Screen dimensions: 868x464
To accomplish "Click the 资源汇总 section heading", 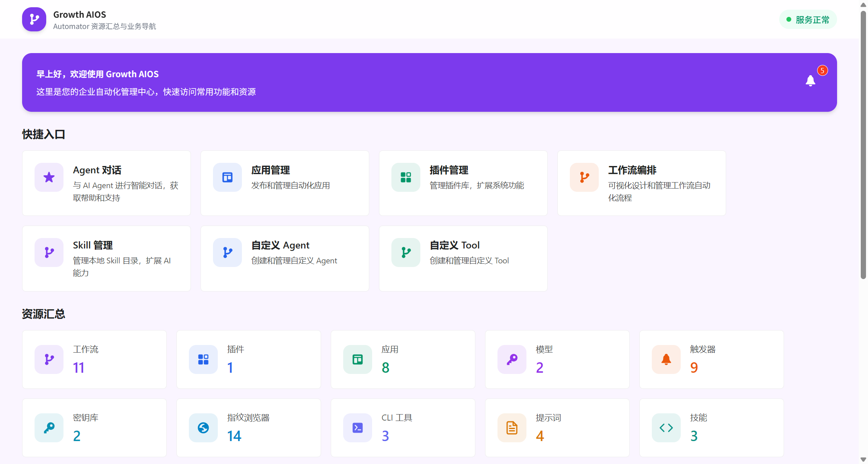I will pos(43,314).
